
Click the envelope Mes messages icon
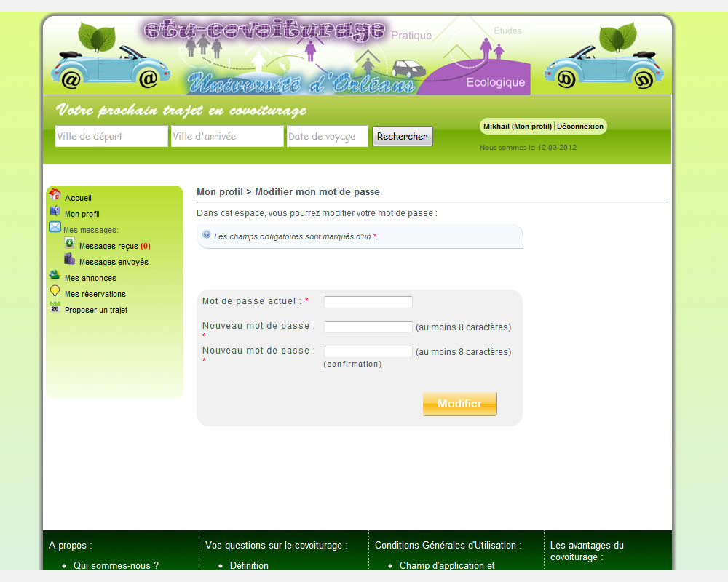click(55, 227)
